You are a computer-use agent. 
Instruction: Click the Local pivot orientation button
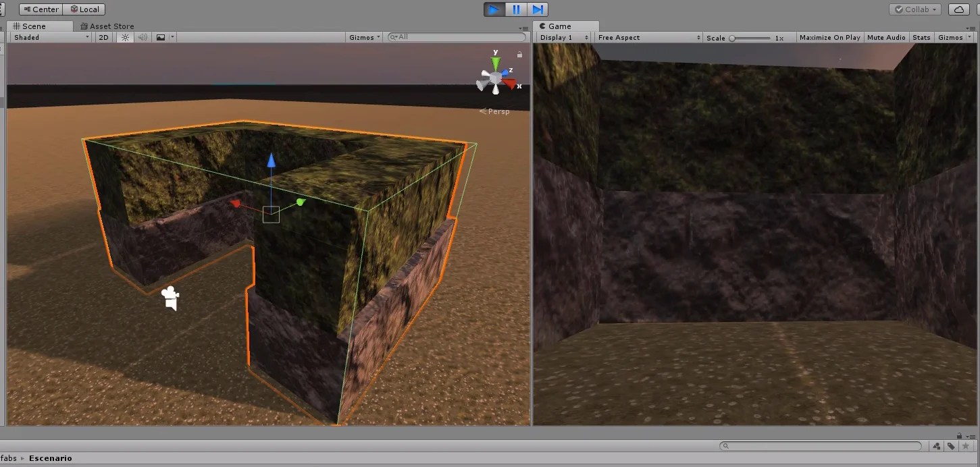[84, 9]
